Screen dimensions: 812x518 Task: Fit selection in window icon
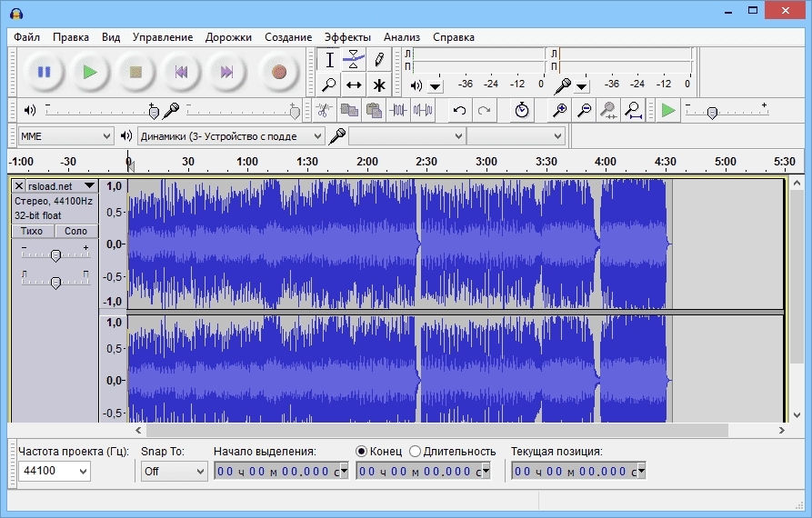[x=608, y=110]
